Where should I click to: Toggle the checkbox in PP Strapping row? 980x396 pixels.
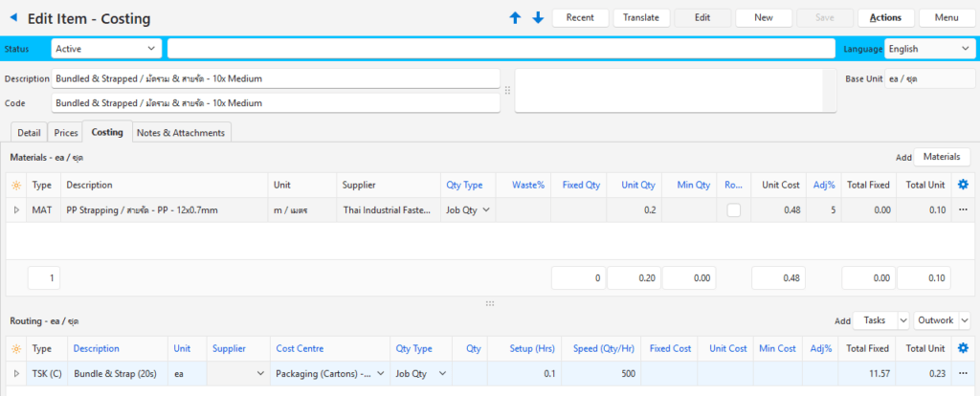tap(733, 209)
